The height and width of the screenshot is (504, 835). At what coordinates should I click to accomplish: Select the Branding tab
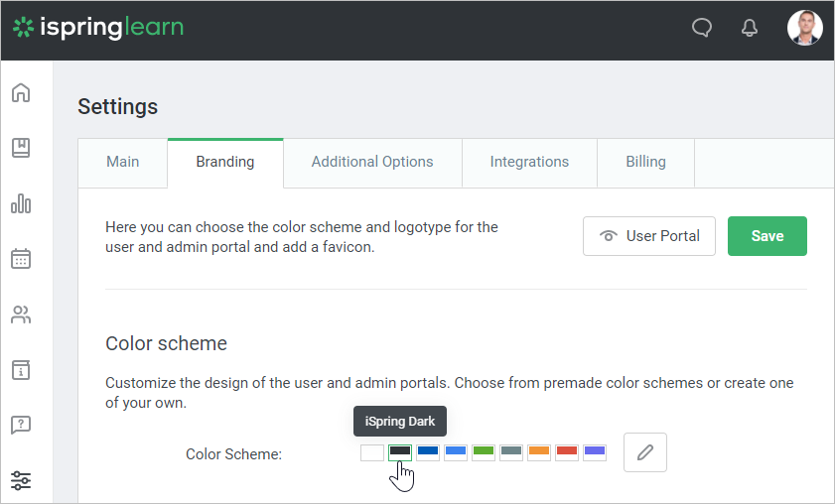click(x=225, y=162)
